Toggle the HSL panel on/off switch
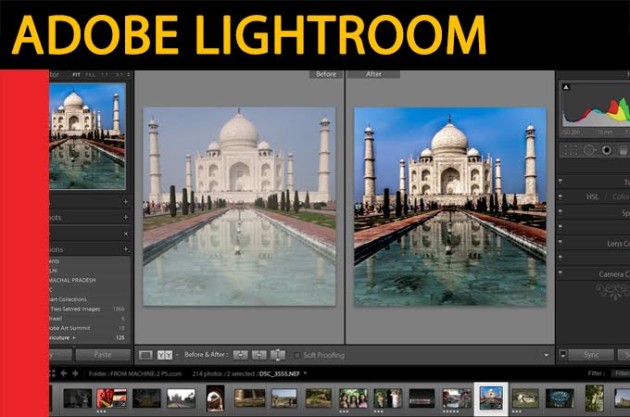The width and height of the screenshot is (630, 417). [x=561, y=197]
